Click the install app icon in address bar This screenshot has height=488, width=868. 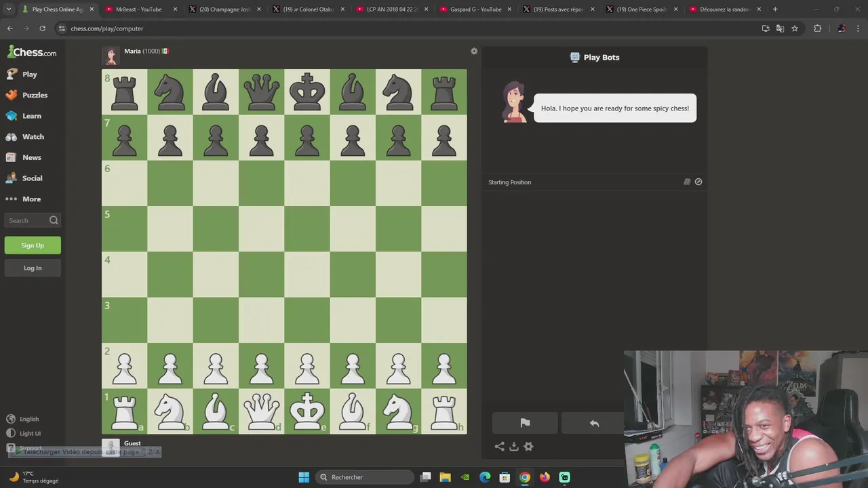[766, 28]
